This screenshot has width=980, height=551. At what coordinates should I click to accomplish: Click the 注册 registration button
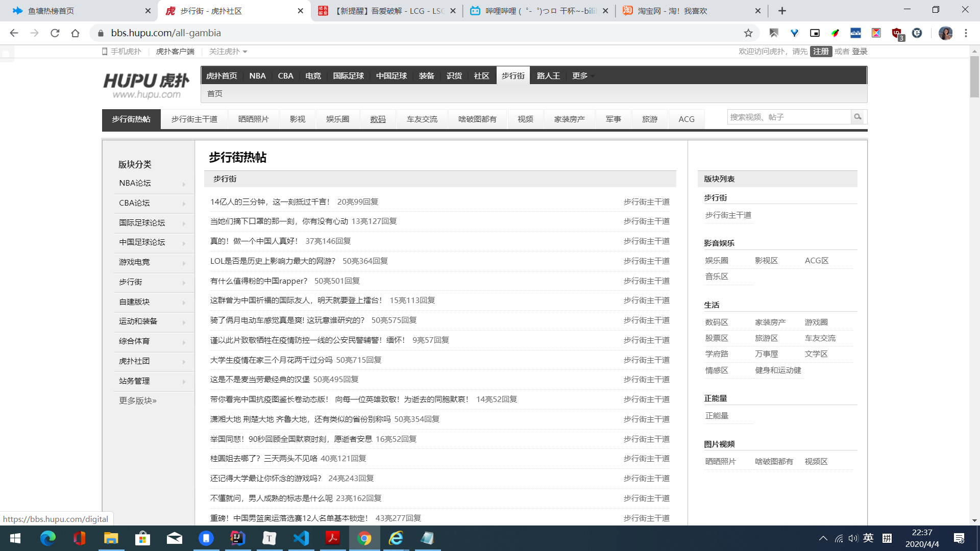[821, 51]
